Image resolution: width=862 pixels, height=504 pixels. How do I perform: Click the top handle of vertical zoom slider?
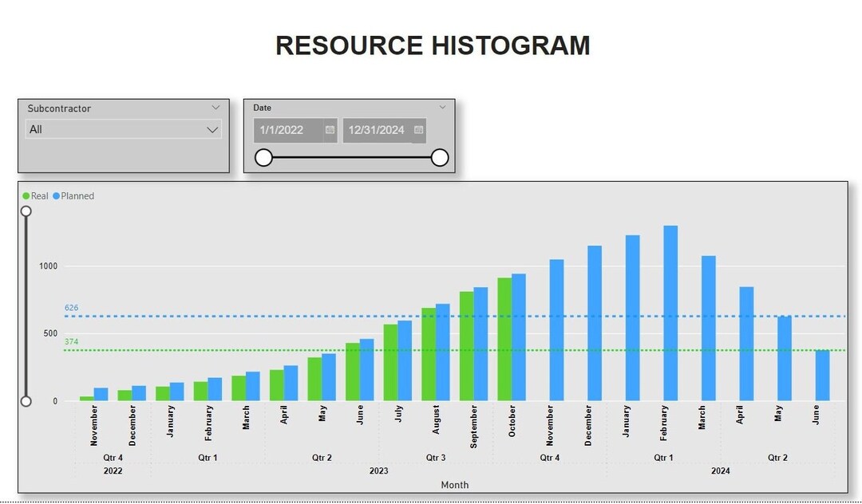coord(26,210)
